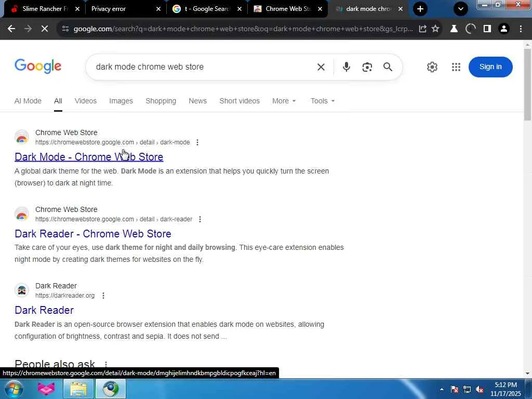This screenshot has width=532, height=399.
Task: Toggle the side panel icon
Action: pos(487,29)
